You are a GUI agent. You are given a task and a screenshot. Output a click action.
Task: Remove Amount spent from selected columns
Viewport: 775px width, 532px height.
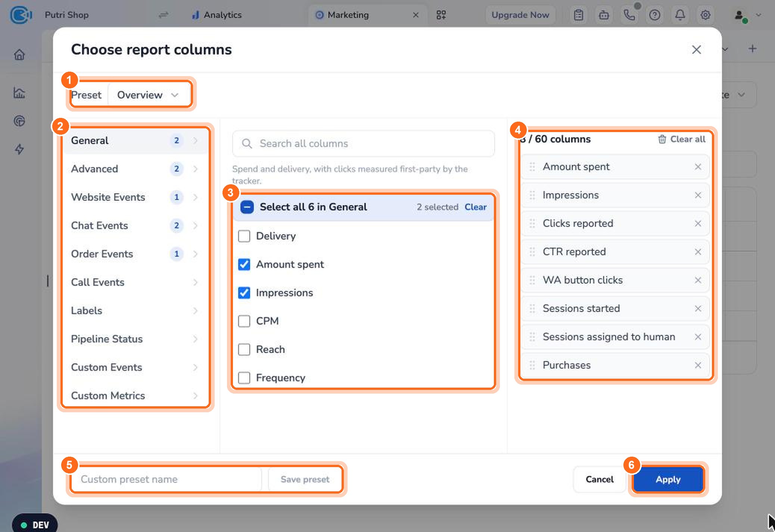pyautogui.click(x=698, y=167)
